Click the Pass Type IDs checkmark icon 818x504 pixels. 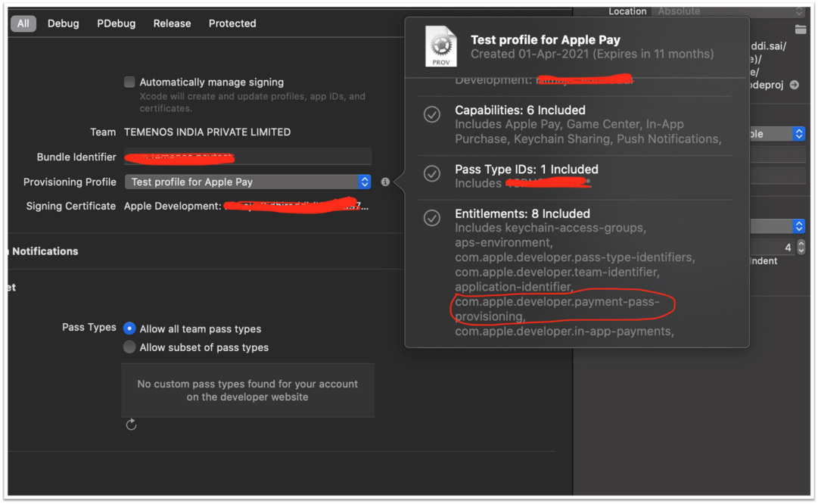coord(431,174)
